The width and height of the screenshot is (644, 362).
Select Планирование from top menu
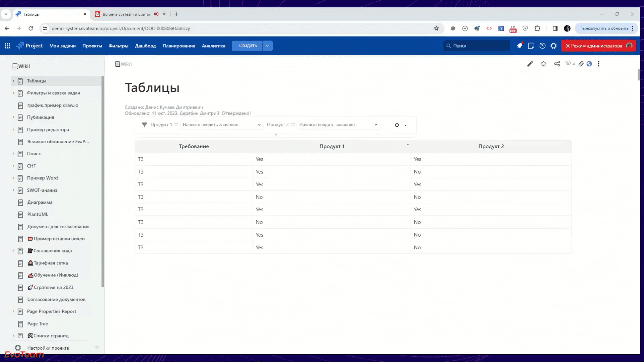coord(179,46)
